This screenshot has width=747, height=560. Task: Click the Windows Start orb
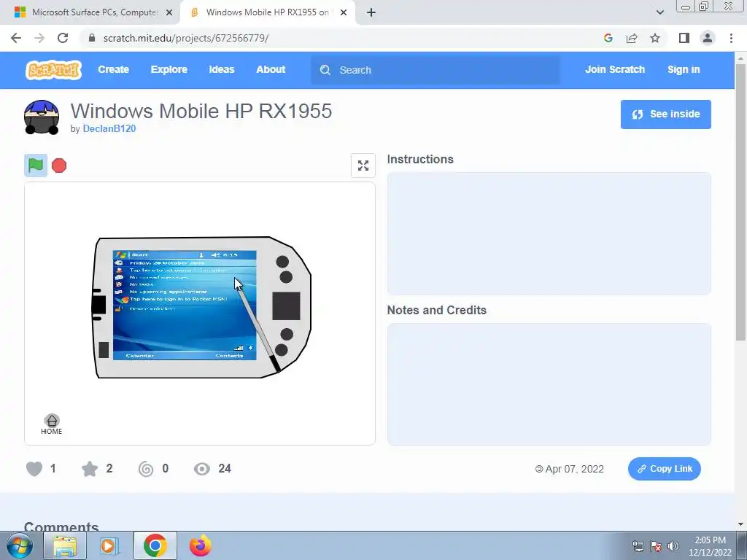click(19, 545)
